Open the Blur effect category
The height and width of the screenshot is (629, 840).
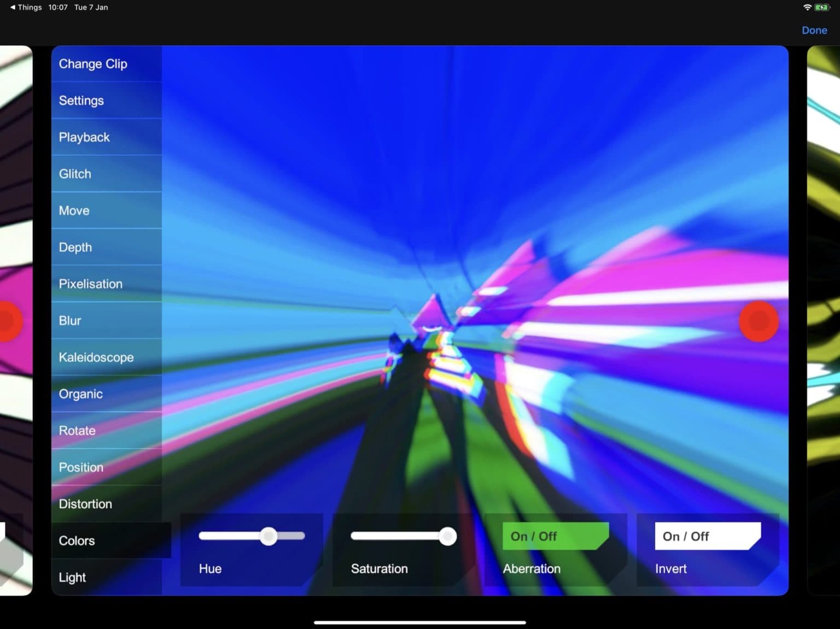click(70, 320)
